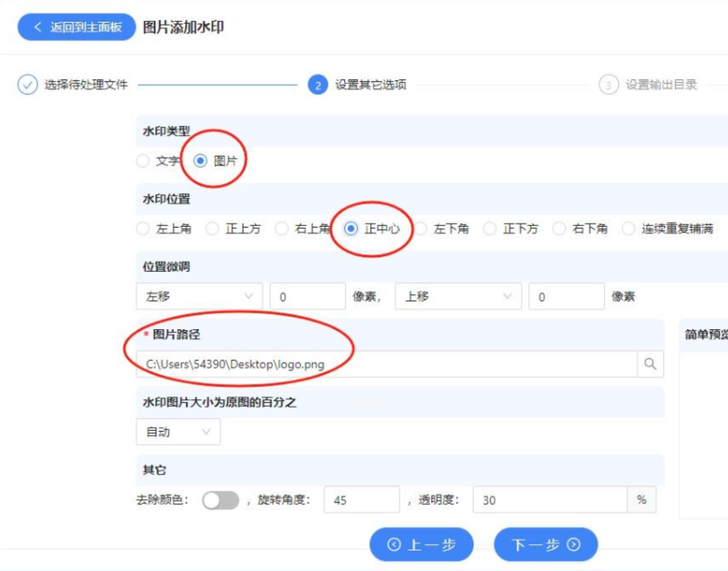The width and height of the screenshot is (728, 571).
Task: Click the 旋转角度 input field
Action: pyautogui.click(x=362, y=500)
